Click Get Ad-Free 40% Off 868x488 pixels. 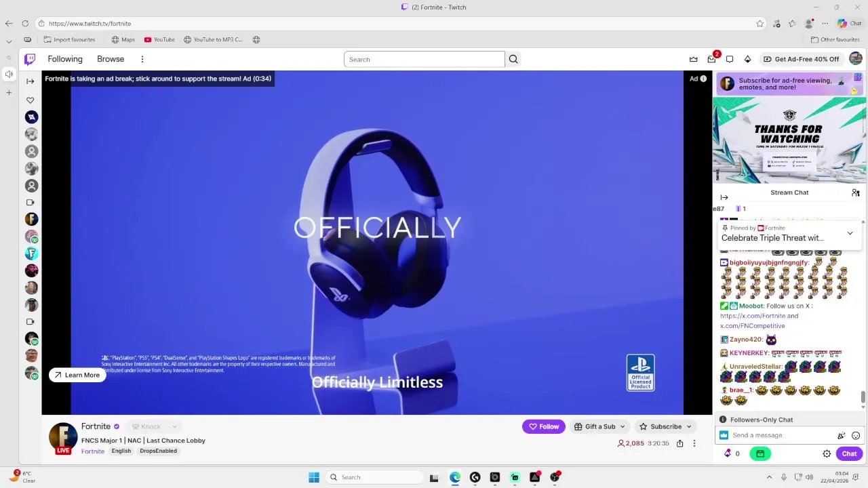coord(801,60)
